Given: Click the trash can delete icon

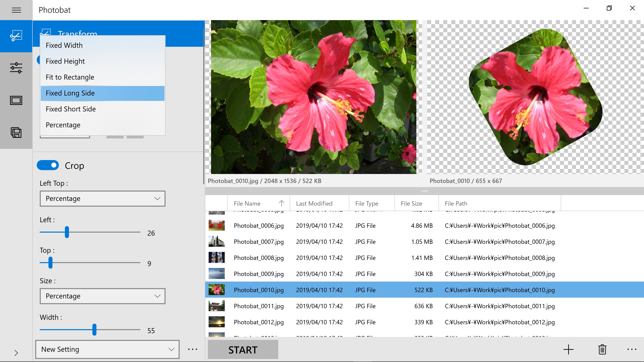Looking at the screenshot, I should pyautogui.click(x=602, y=349).
